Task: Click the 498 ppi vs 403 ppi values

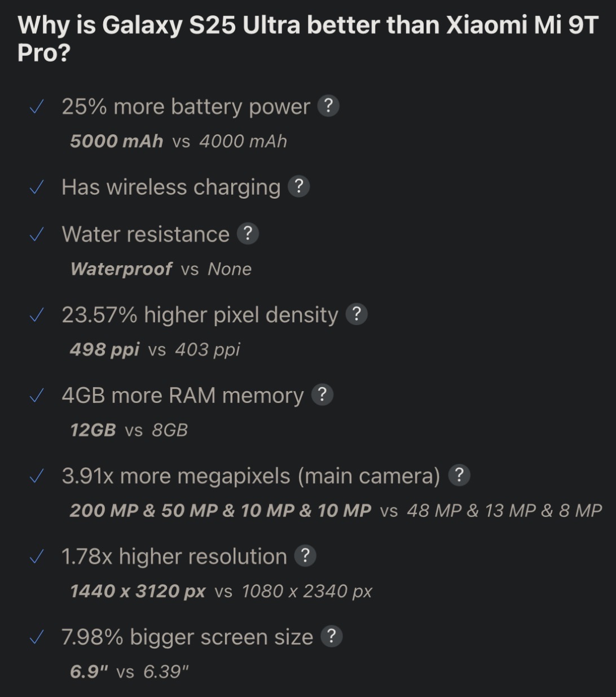Action: tap(155, 350)
